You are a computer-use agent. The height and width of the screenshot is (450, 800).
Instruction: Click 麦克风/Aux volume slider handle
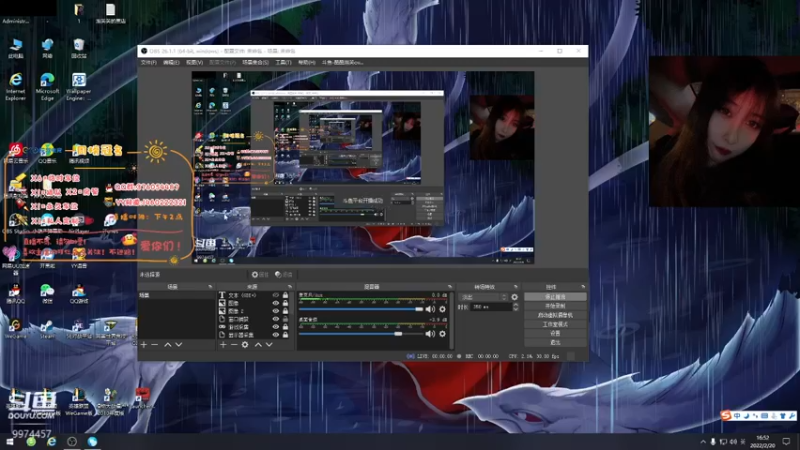419,309
